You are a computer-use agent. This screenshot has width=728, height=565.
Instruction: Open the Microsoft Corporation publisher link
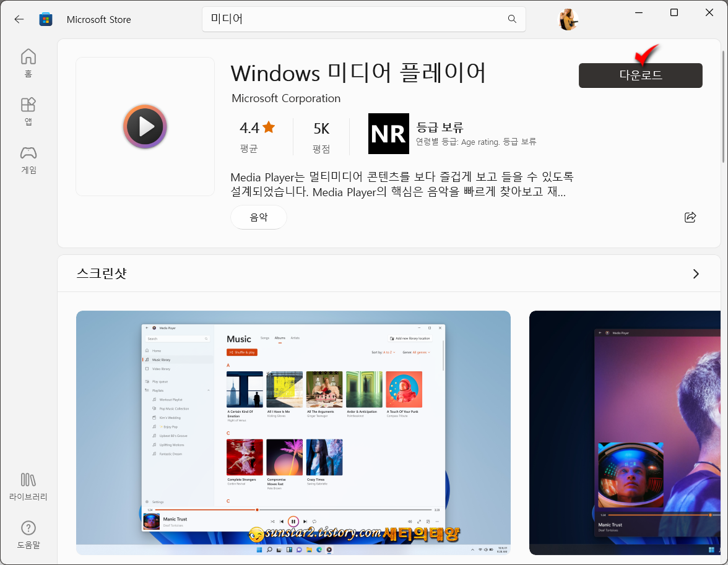click(286, 98)
